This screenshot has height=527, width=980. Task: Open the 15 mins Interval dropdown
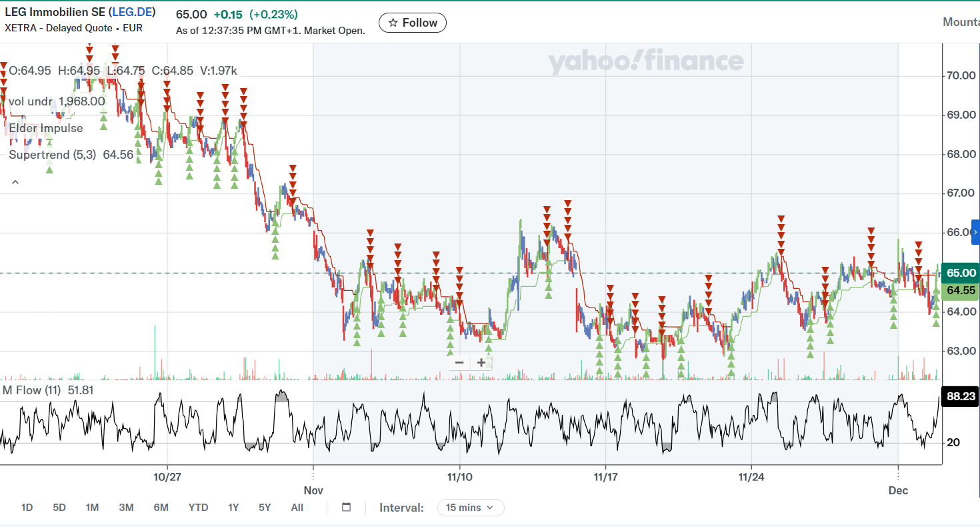(471, 508)
